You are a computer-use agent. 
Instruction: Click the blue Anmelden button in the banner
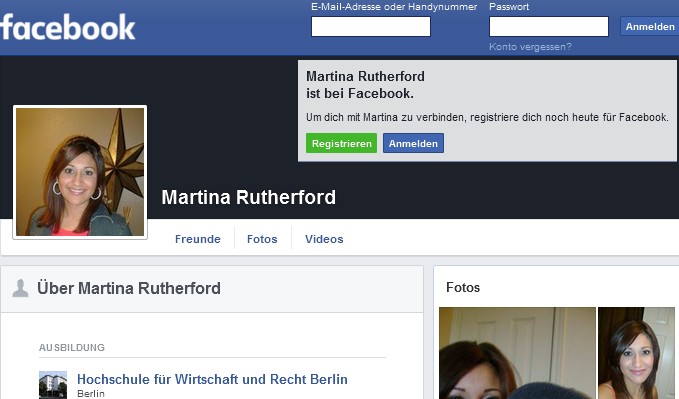[413, 143]
